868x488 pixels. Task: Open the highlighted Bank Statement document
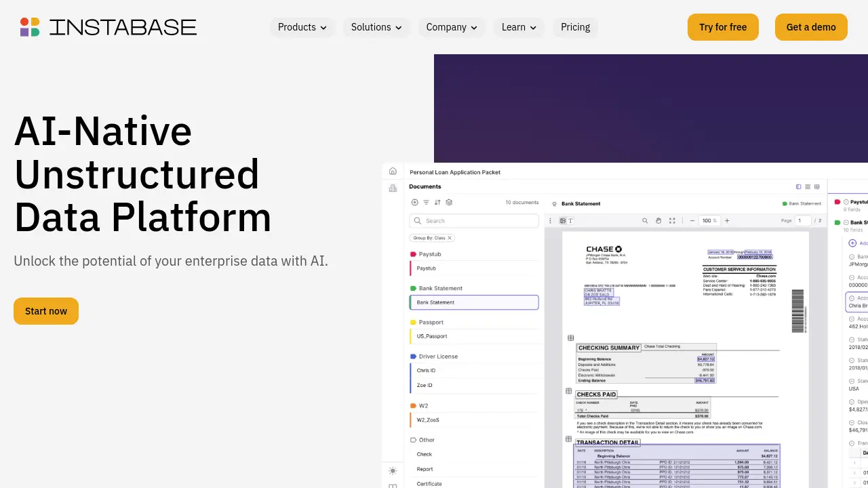tap(474, 302)
